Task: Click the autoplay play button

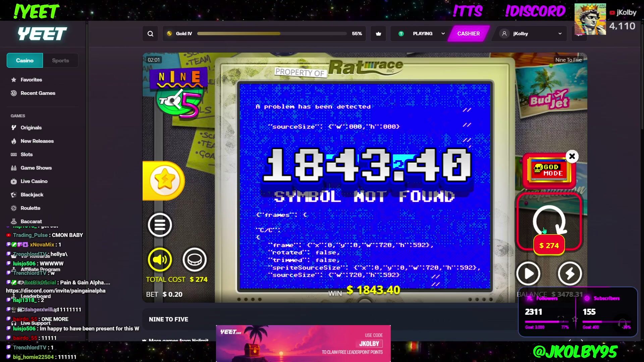Action: pyautogui.click(x=528, y=274)
